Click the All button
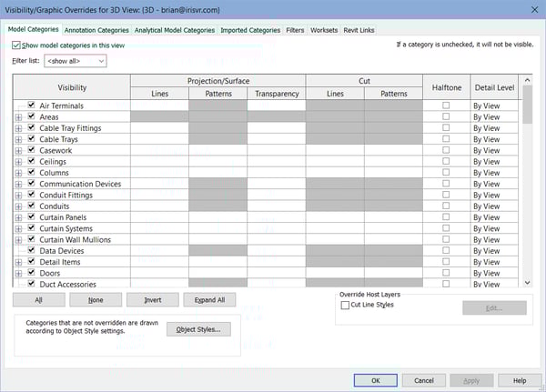This screenshot has height=392, width=546. pos(38,300)
